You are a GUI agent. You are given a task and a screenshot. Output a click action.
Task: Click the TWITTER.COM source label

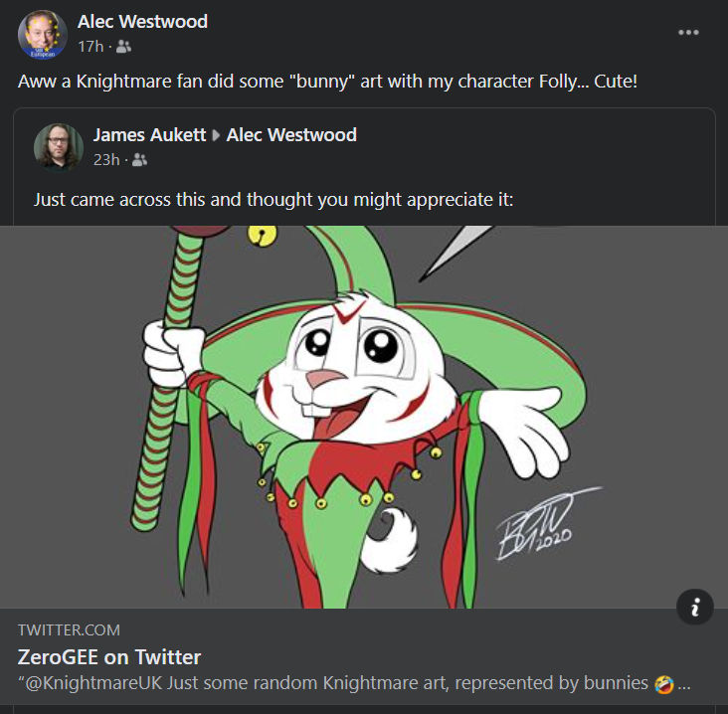coord(69,630)
